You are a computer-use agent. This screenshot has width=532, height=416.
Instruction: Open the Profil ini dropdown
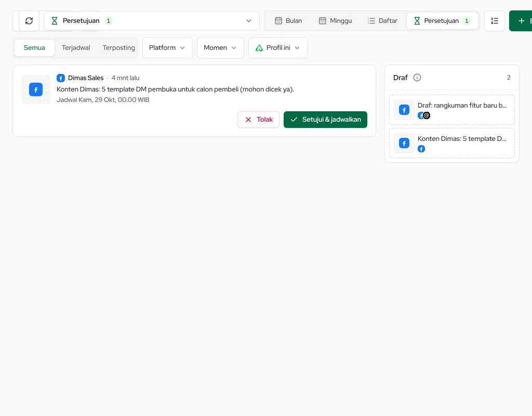278,48
